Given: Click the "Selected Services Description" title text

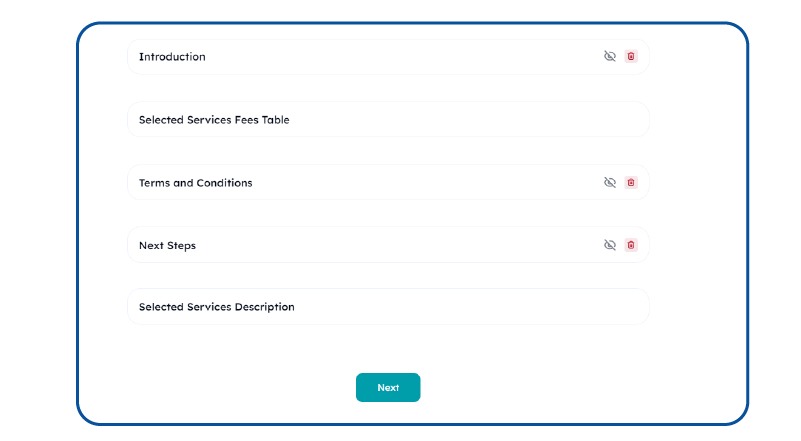Looking at the screenshot, I should pos(216,307).
